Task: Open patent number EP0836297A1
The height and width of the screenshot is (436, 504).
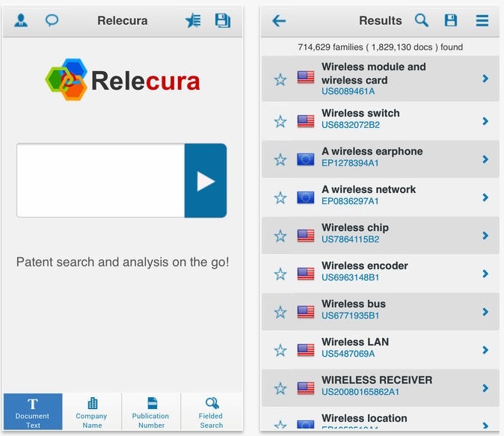Action: point(350,201)
